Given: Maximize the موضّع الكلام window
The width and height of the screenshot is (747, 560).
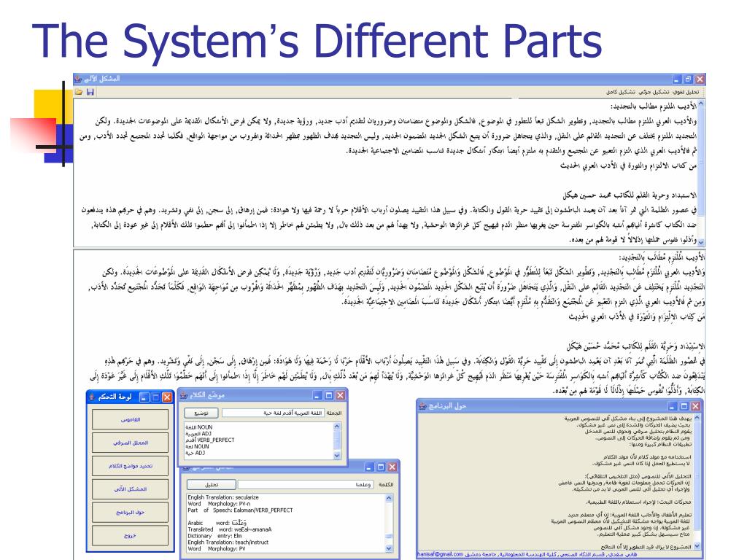Looking at the screenshot, I should tap(329, 395).
